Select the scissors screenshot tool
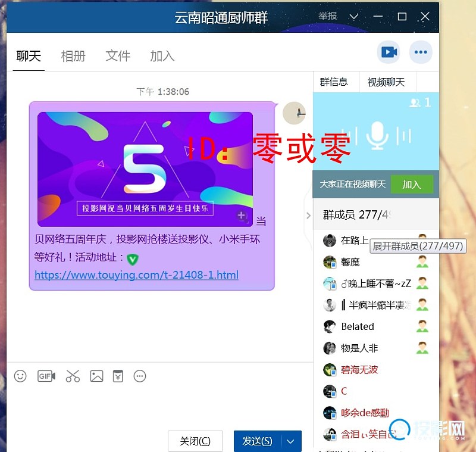The width and height of the screenshot is (476, 452). click(73, 376)
